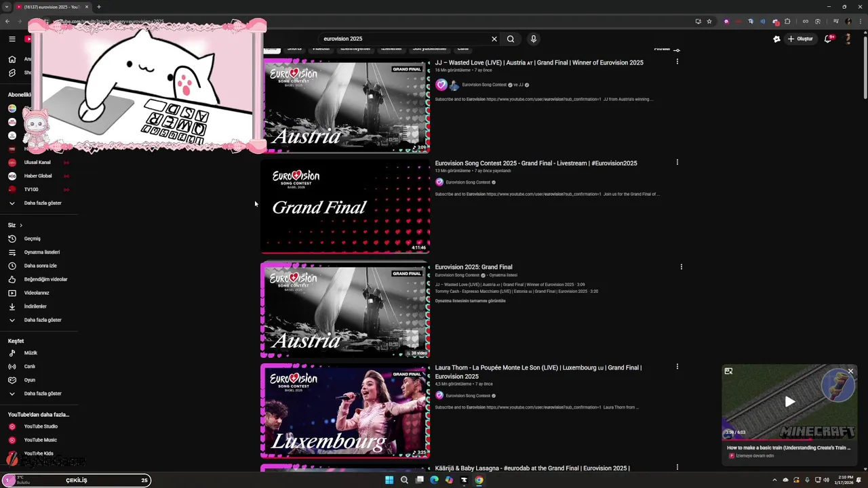This screenshot has height=488, width=868.
Task: Open more options for Laura Thorn video
Action: point(677,367)
